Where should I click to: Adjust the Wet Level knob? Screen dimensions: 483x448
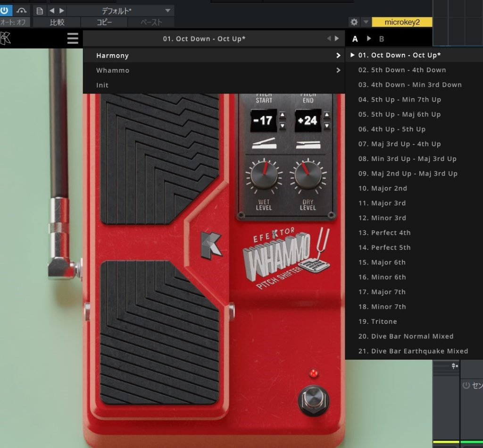[264, 176]
